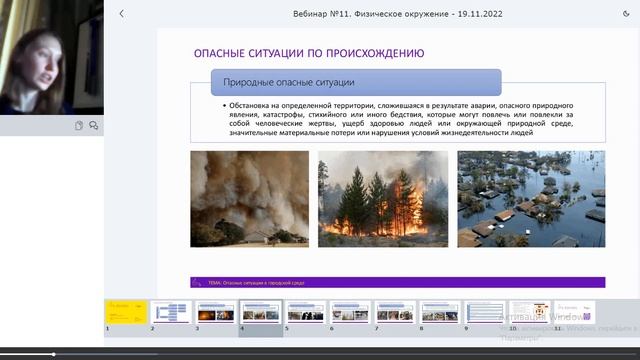Click the purple 'ТЕМА' footer bar

[x=398, y=282]
